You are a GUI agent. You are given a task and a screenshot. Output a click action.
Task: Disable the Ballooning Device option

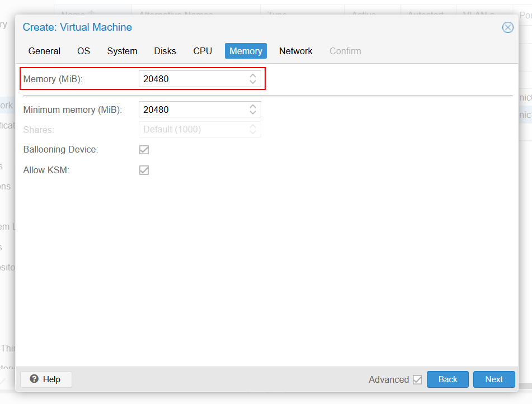pos(144,150)
